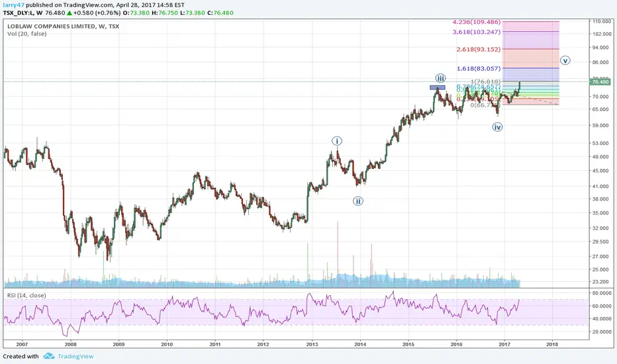Click the current price tag 76.480

[600, 82]
